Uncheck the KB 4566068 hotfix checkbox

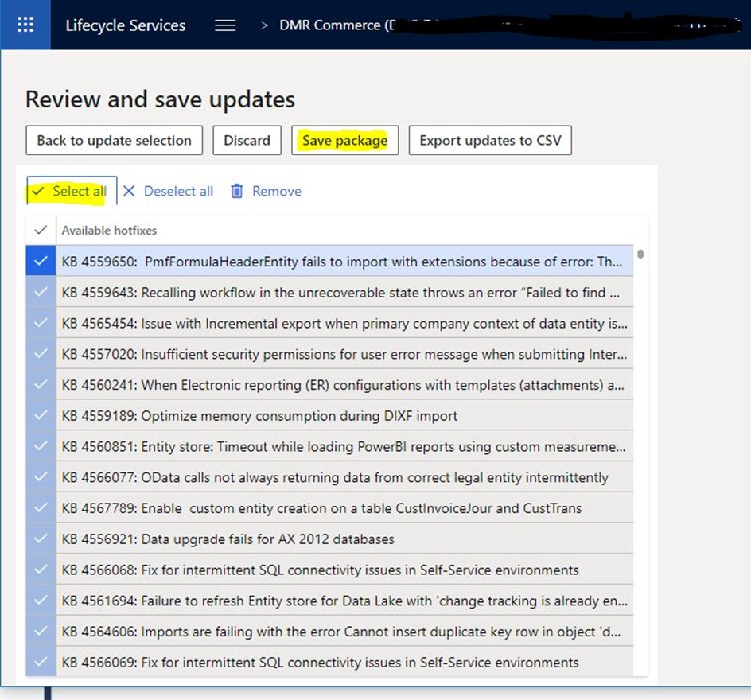(x=41, y=570)
